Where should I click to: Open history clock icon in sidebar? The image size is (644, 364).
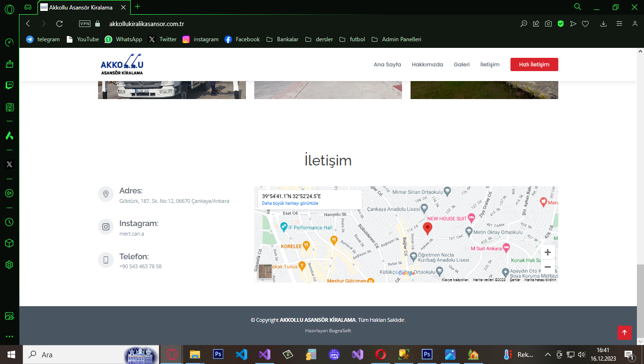(9, 222)
